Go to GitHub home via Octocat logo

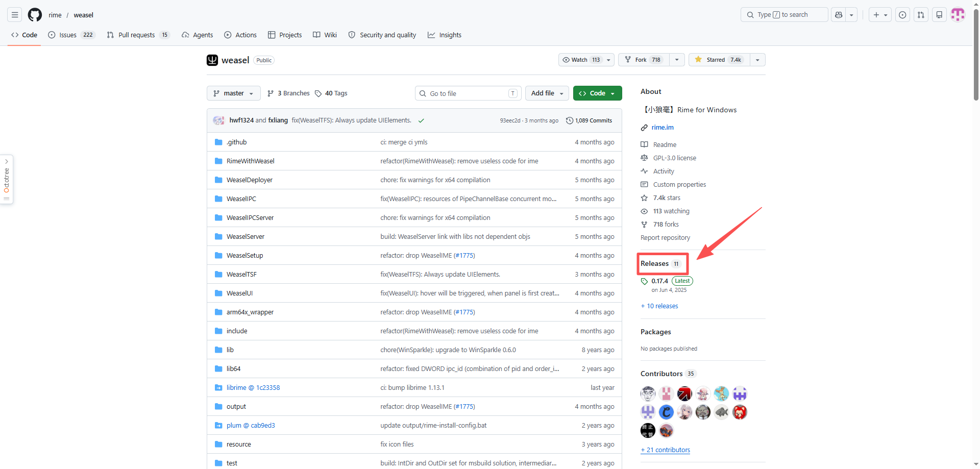tap(35, 15)
